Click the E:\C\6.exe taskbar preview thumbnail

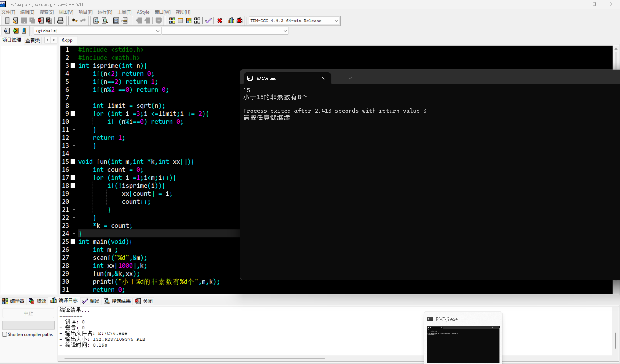click(463, 344)
